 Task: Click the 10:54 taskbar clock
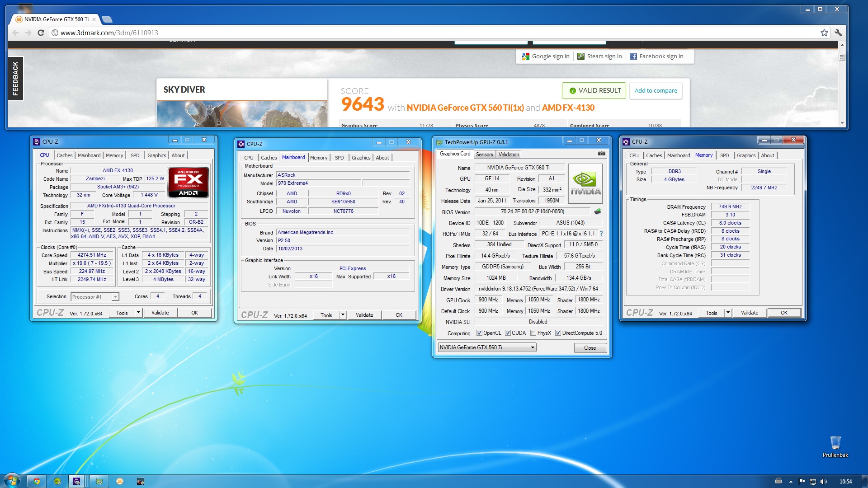pos(845,482)
